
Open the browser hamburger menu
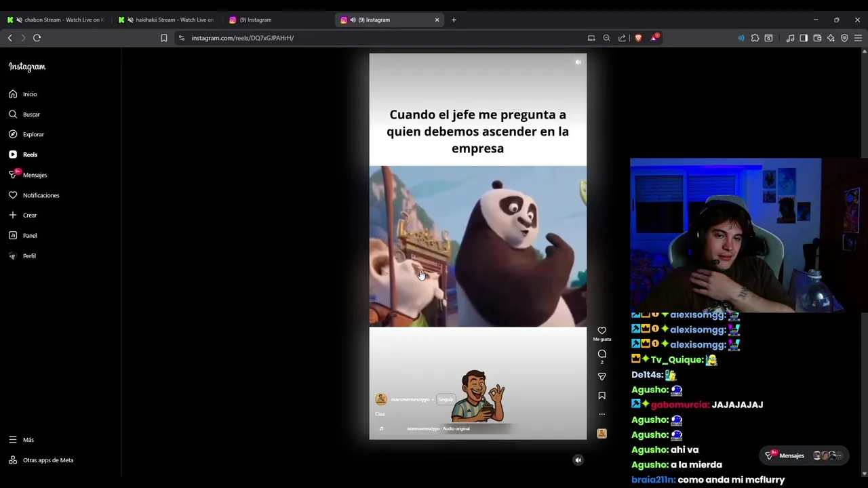[x=858, y=38]
